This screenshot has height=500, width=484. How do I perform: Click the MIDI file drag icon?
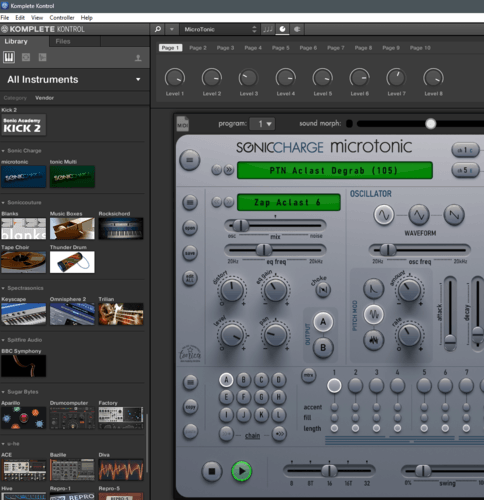(183, 124)
